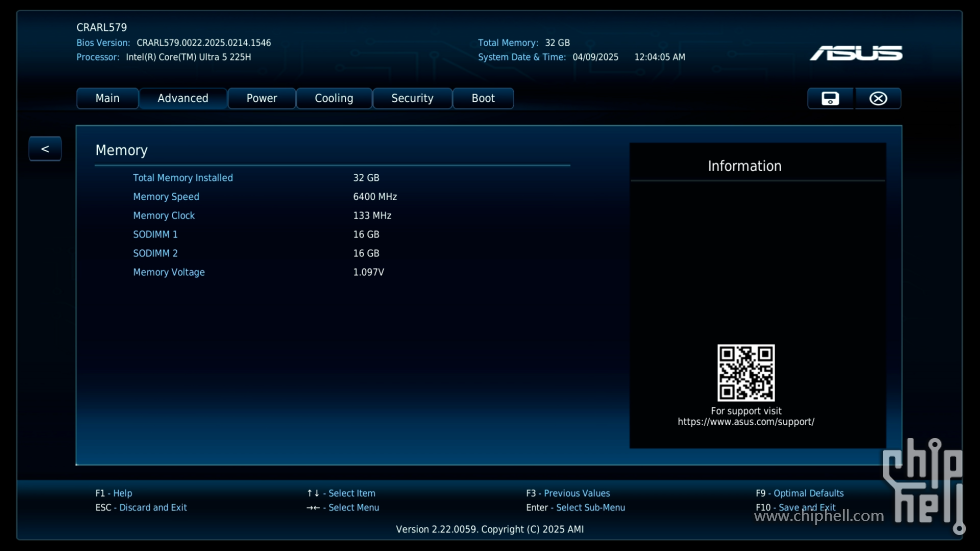The image size is (980, 551).
Task: Select the Memory Voltage label
Action: [x=169, y=272]
